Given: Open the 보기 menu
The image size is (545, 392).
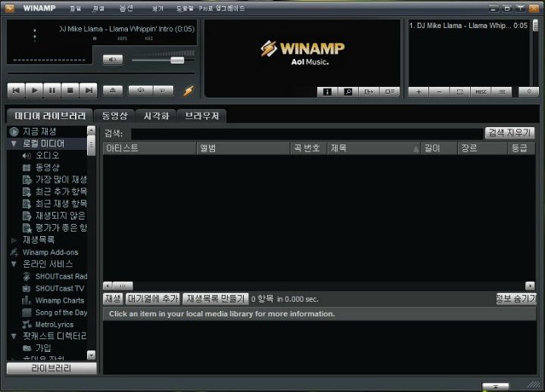Looking at the screenshot, I should tap(157, 8).
